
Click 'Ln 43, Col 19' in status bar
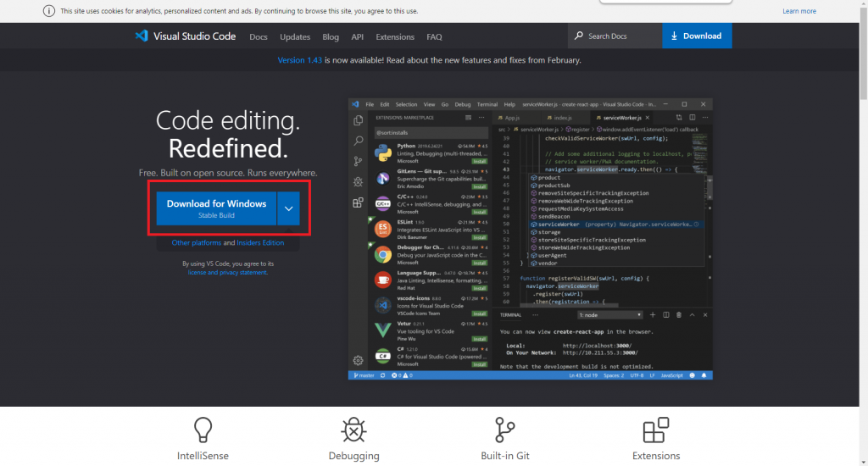(x=583, y=375)
